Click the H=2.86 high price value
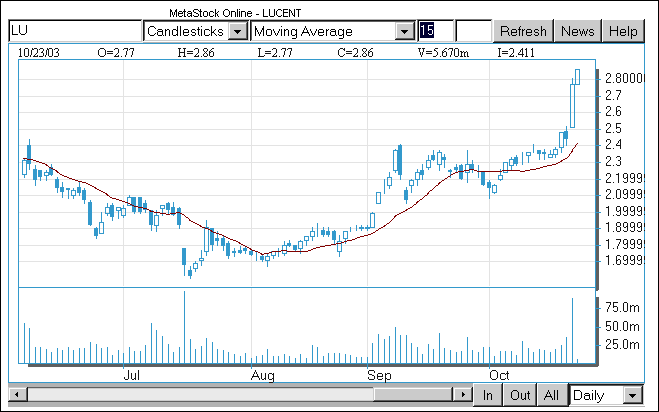 [195, 53]
